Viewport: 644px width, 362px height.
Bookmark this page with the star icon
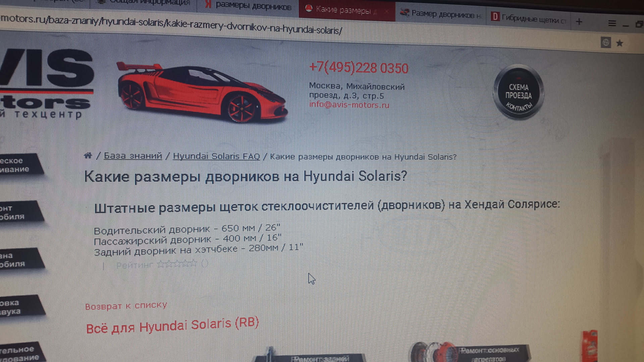620,43
